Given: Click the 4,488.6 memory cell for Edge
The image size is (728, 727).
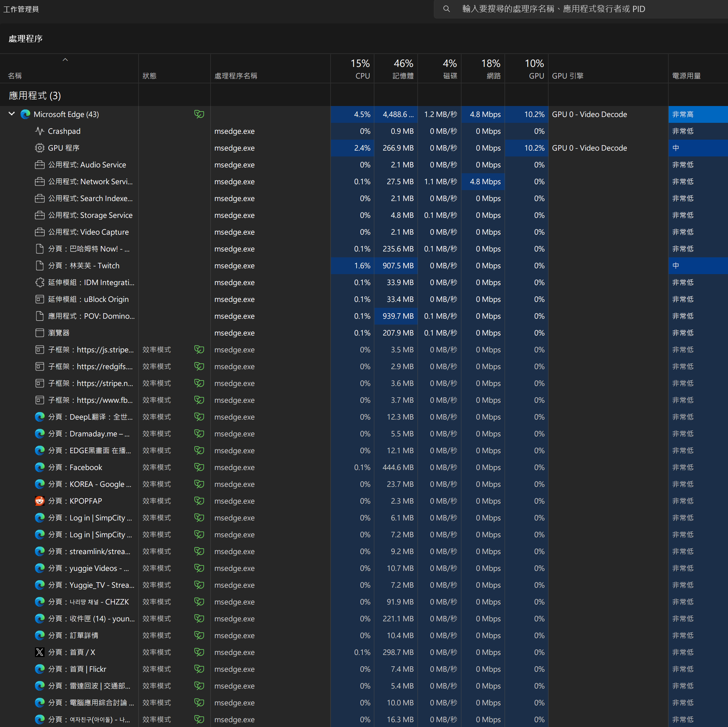Looking at the screenshot, I should click(x=396, y=114).
